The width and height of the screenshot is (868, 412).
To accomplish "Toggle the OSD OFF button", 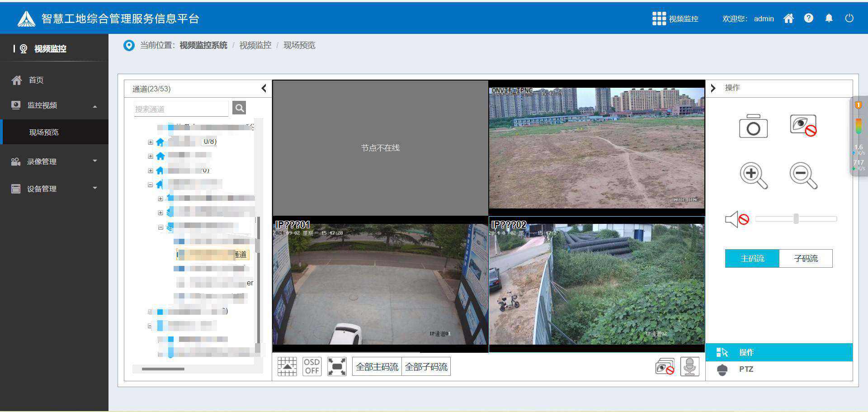I will click(312, 366).
